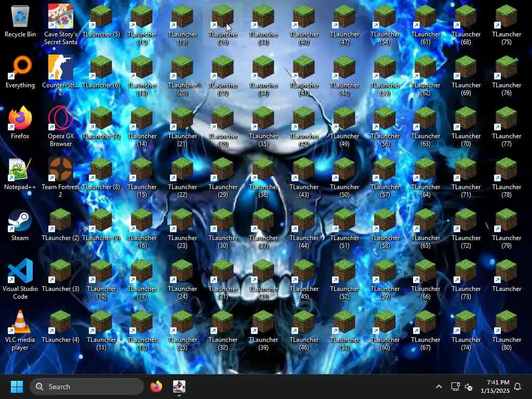Open the Windows Start menu
Screen dimensions: 532x399
[x=17, y=387]
